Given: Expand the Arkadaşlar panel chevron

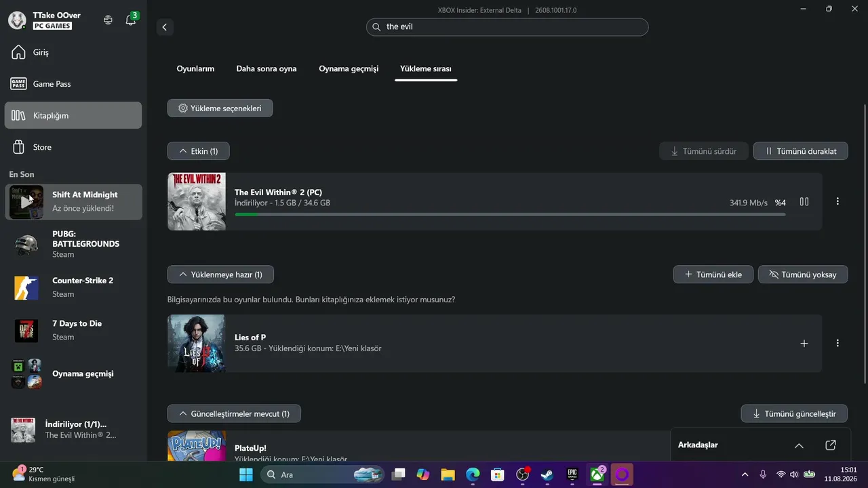Looking at the screenshot, I should click(x=799, y=445).
